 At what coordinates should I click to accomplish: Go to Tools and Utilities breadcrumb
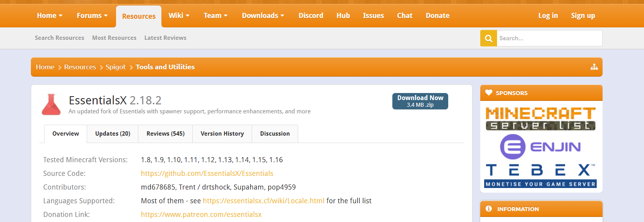[x=165, y=67]
